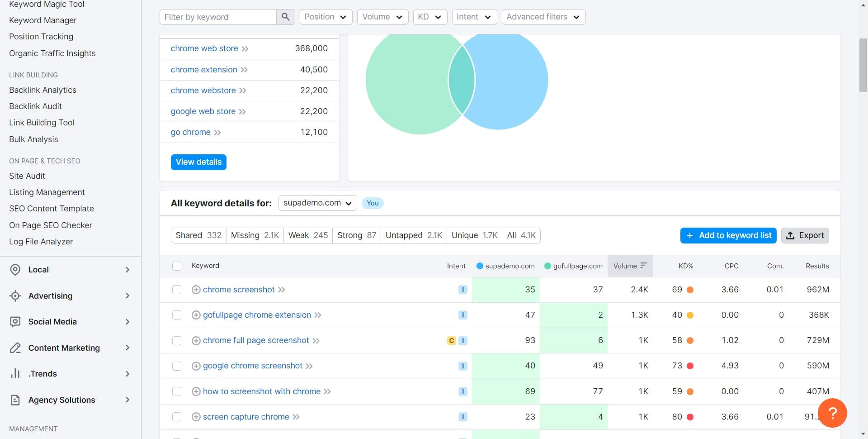Tick the checkbox for chrome screenshot row
Image resolution: width=868 pixels, height=439 pixels.
(177, 290)
